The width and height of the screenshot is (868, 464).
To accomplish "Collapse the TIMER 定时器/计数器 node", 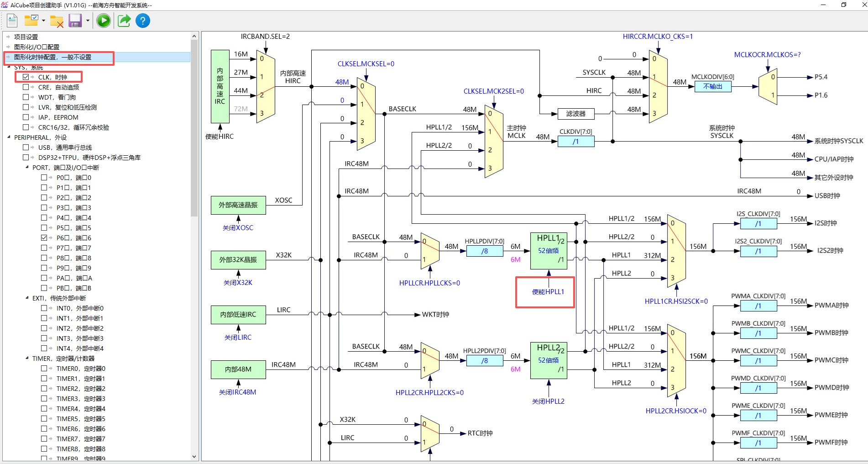I will (27, 358).
